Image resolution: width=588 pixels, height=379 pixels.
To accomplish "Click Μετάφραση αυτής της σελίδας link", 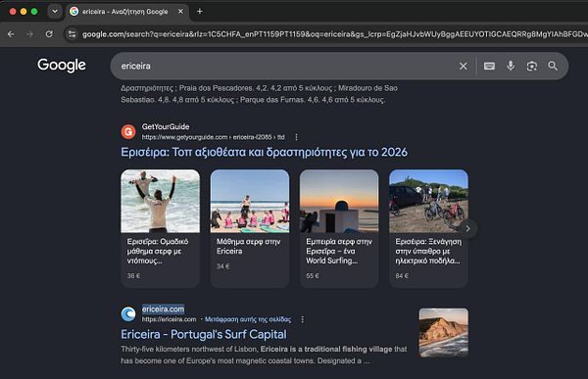I will [x=248, y=319].
